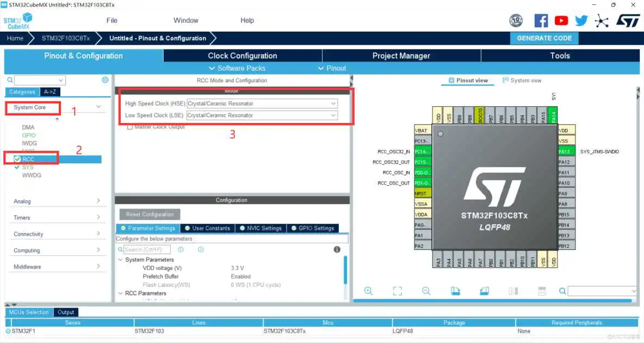
Task: Open the Low Speed Clock (LSE) dropdown
Action: pyautogui.click(x=333, y=115)
